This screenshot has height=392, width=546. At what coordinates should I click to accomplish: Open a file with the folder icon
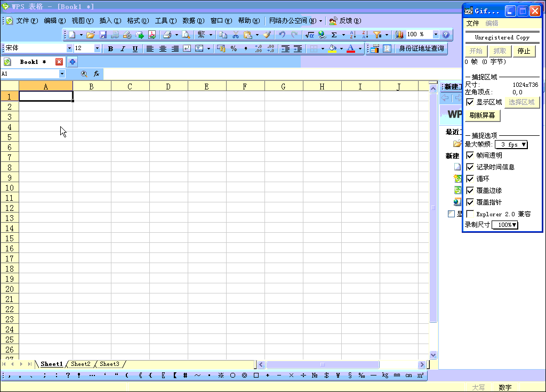[x=91, y=35]
